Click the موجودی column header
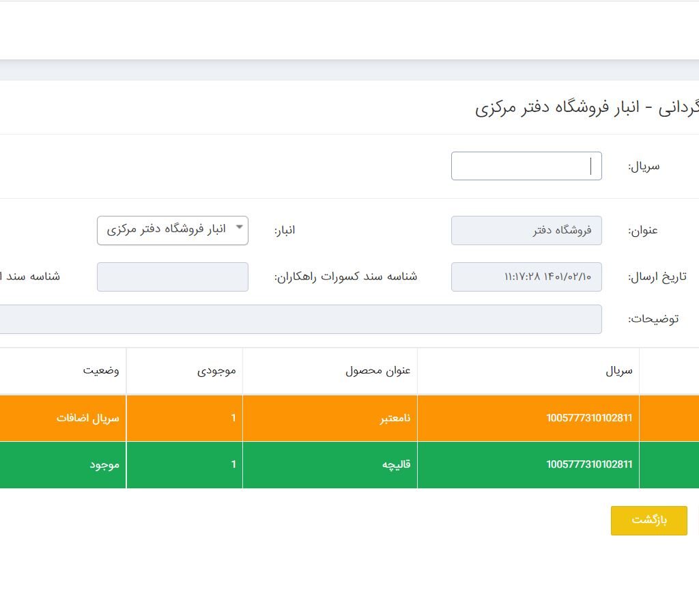The height and width of the screenshot is (616, 699). pos(216,371)
